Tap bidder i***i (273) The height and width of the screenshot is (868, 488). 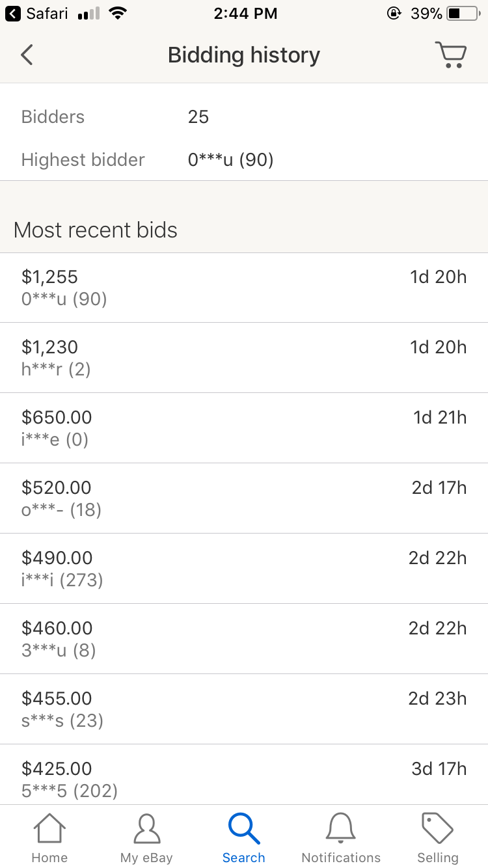62,580
